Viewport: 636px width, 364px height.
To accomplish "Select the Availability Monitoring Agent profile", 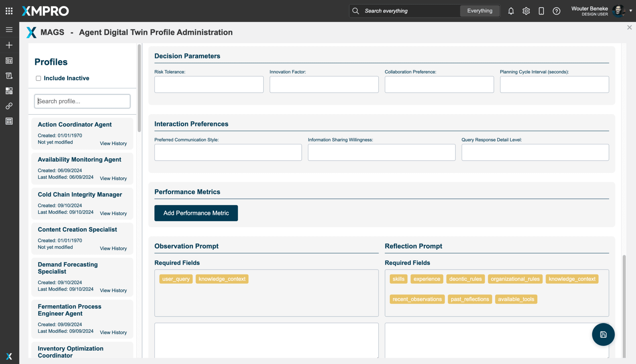I will point(79,160).
